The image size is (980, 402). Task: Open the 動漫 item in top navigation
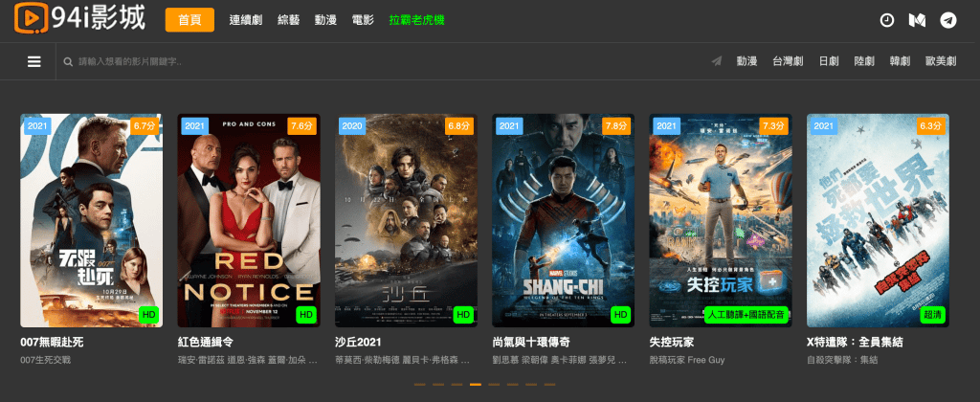coord(325,20)
